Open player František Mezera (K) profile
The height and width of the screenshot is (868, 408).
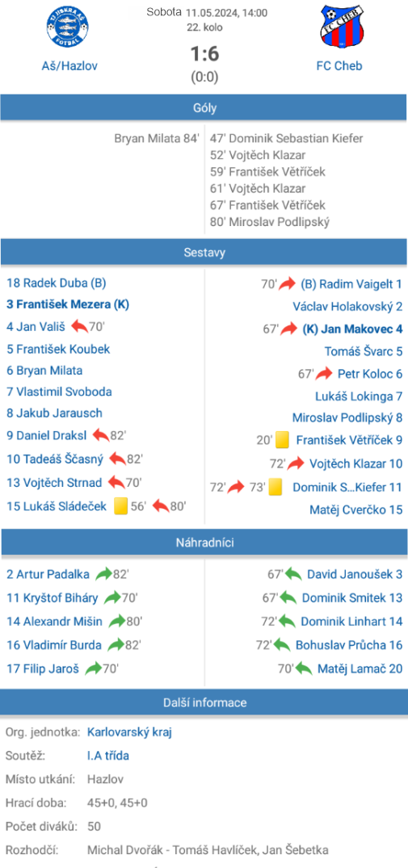coord(68,304)
